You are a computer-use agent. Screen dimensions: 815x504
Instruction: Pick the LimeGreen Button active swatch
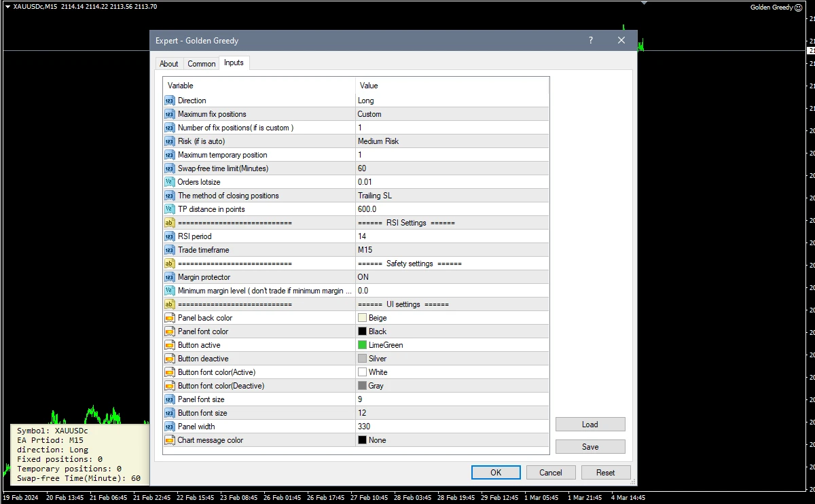[x=363, y=345]
